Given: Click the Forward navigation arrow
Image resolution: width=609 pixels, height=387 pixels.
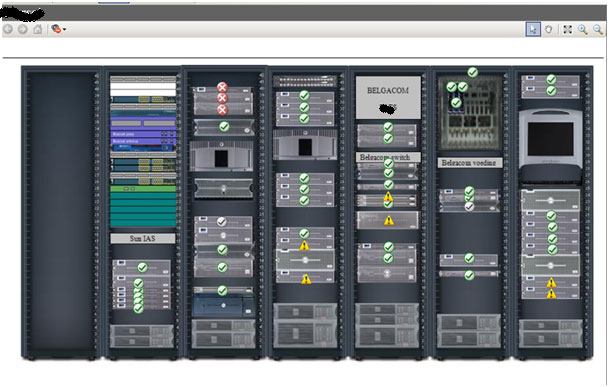Looking at the screenshot, I should click(23, 29).
